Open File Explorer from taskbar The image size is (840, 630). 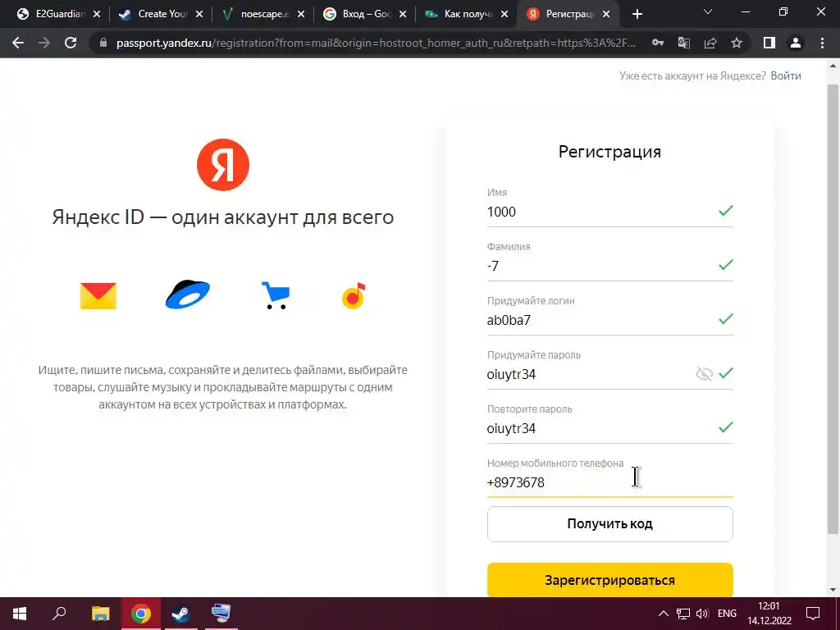pyautogui.click(x=100, y=614)
